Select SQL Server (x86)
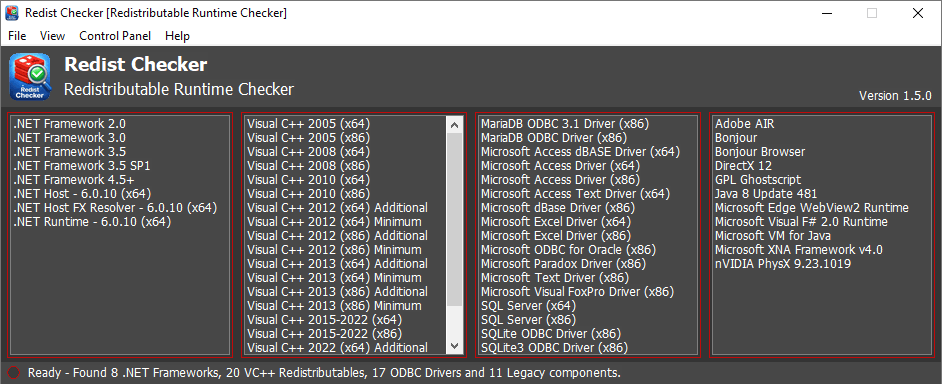The height and width of the screenshot is (384, 942). (x=528, y=320)
